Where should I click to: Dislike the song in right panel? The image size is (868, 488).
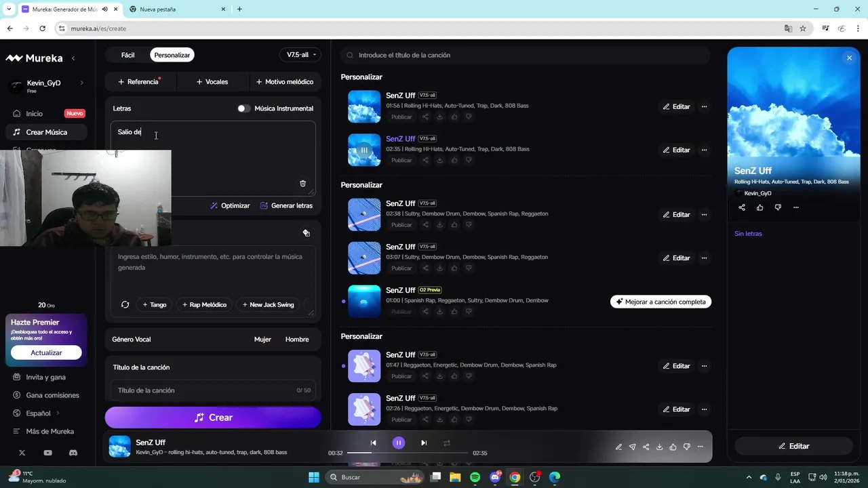[778, 207]
